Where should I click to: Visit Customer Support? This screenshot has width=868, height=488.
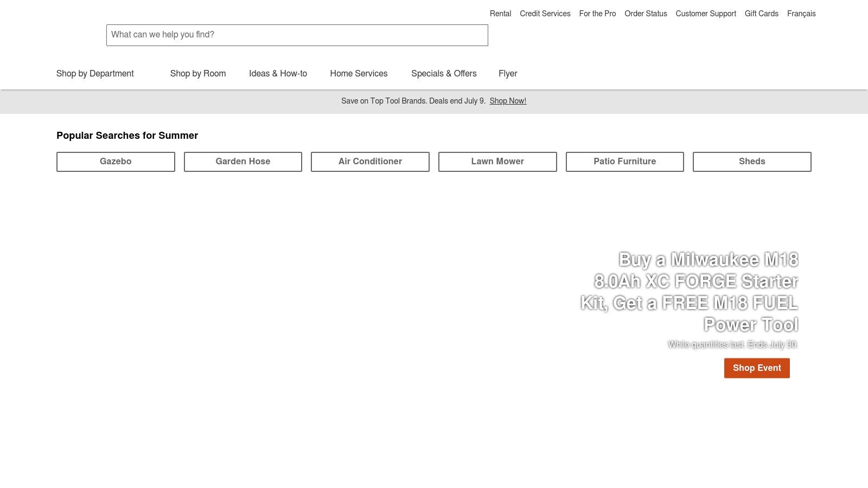point(706,14)
